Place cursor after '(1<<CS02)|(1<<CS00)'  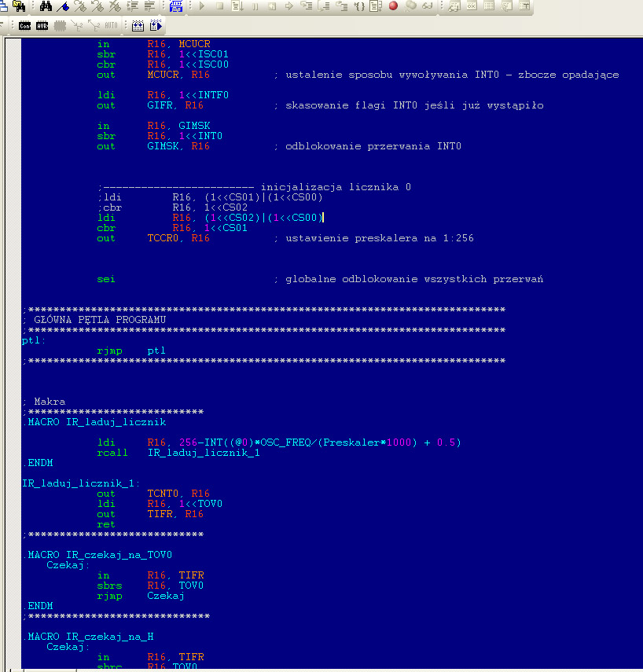click(323, 218)
